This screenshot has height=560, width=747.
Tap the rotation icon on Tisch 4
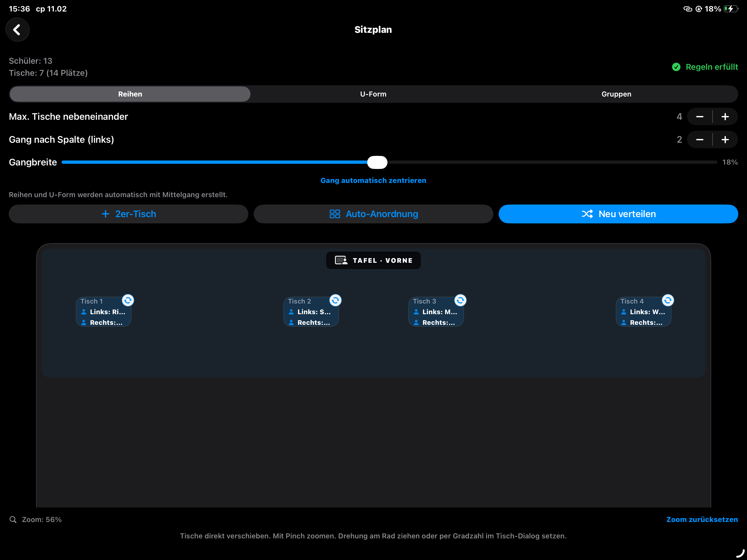[x=667, y=300]
